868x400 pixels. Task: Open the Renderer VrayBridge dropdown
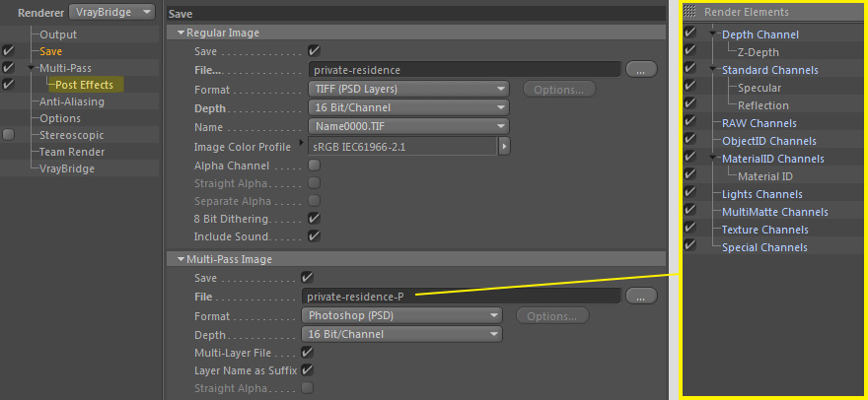[x=113, y=12]
